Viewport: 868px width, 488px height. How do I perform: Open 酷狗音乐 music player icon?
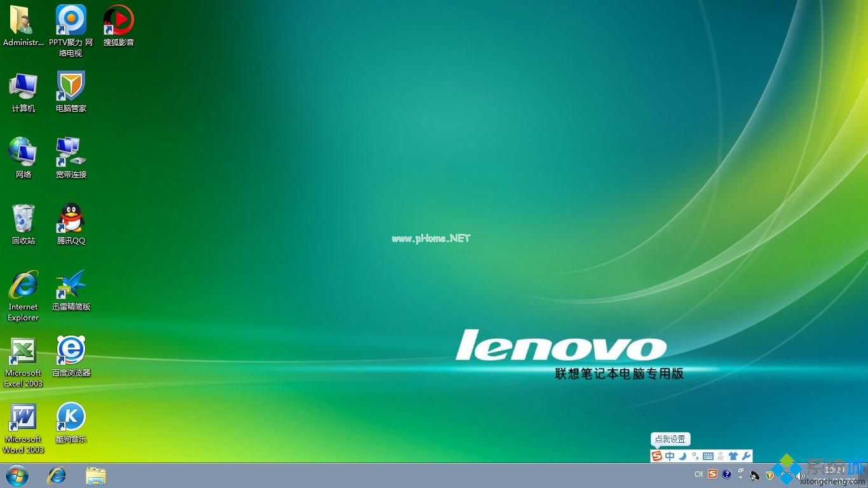coord(71,421)
